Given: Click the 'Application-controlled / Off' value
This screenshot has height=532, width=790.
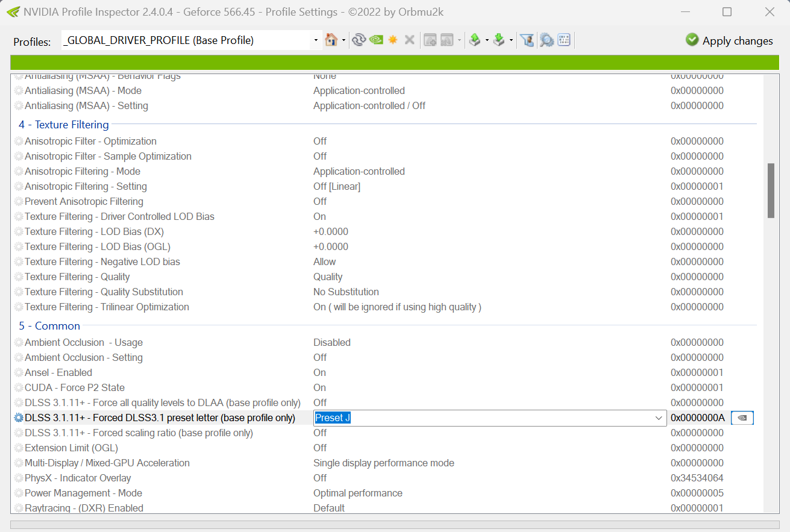Looking at the screenshot, I should tap(369, 106).
